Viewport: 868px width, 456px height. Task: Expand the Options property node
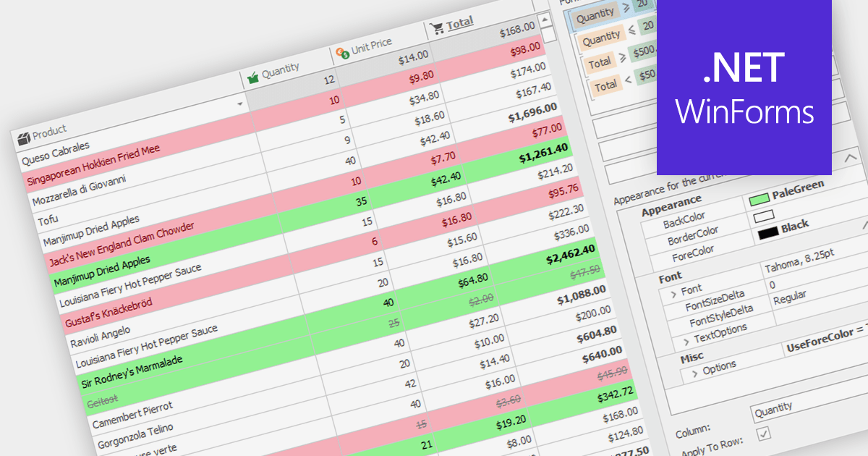tap(694, 373)
